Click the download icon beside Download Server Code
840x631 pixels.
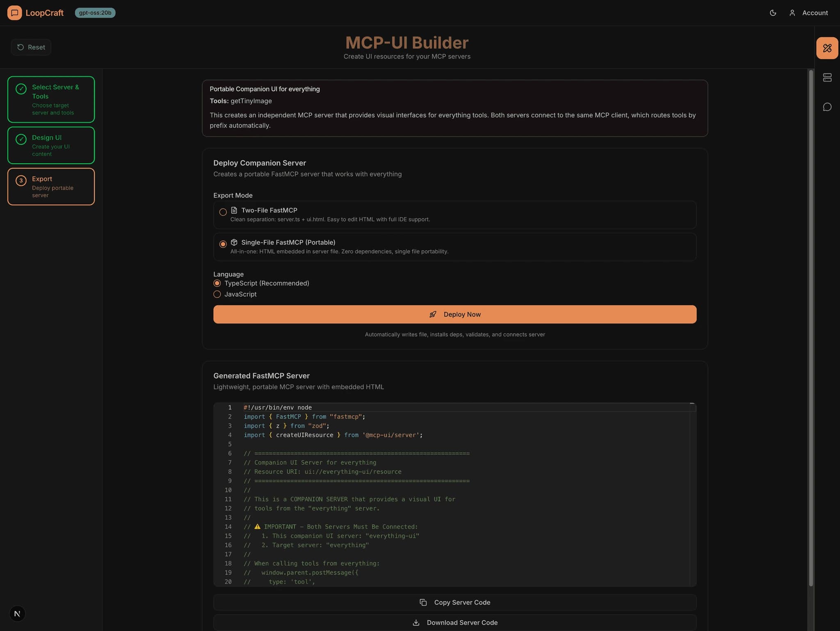tap(416, 622)
